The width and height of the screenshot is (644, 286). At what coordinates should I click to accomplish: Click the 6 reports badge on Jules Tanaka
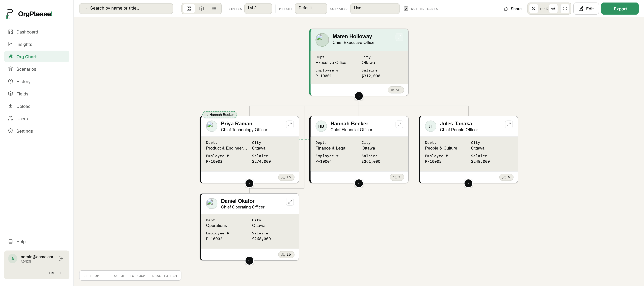tap(506, 177)
